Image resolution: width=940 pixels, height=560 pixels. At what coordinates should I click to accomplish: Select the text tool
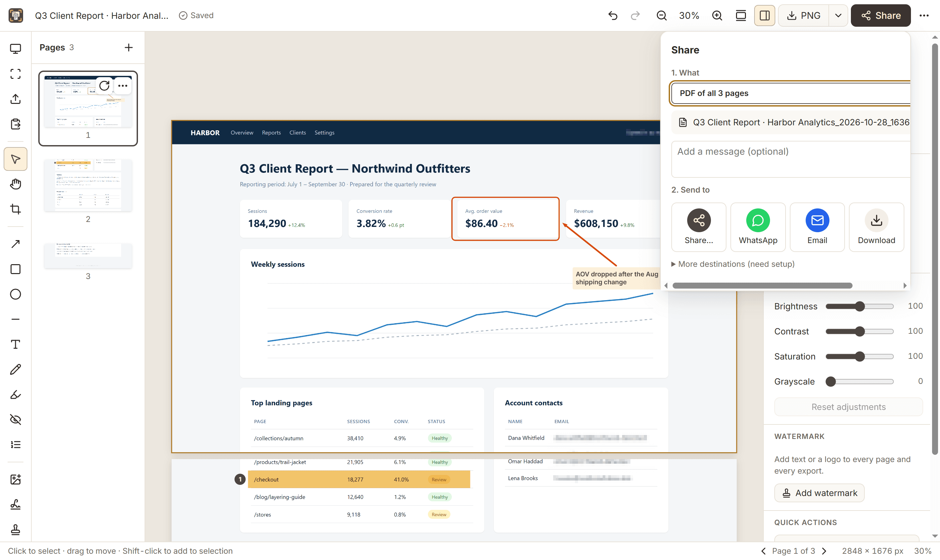[x=16, y=344]
